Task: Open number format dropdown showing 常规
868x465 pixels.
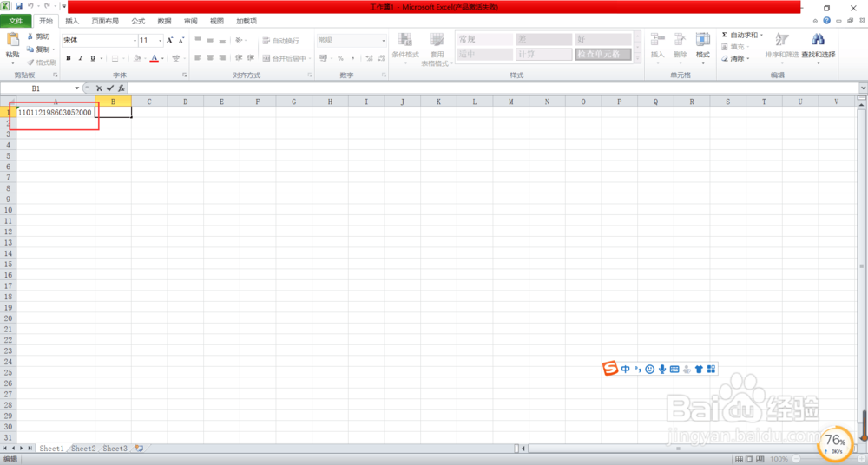Action: coord(352,41)
